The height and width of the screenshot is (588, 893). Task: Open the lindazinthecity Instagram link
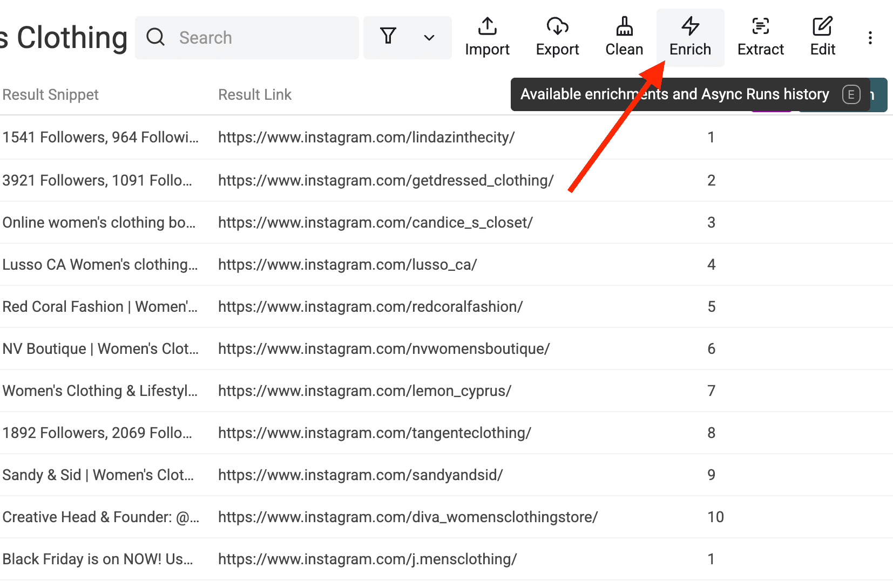point(366,138)
